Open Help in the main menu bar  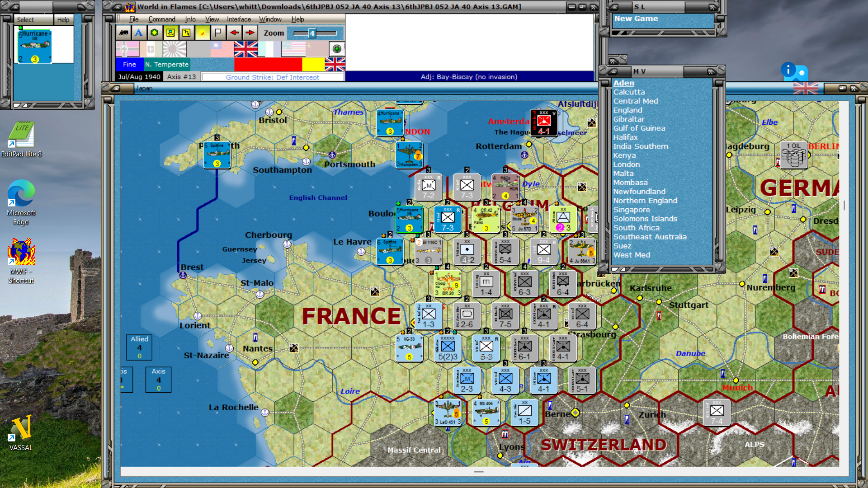point(297,19)
